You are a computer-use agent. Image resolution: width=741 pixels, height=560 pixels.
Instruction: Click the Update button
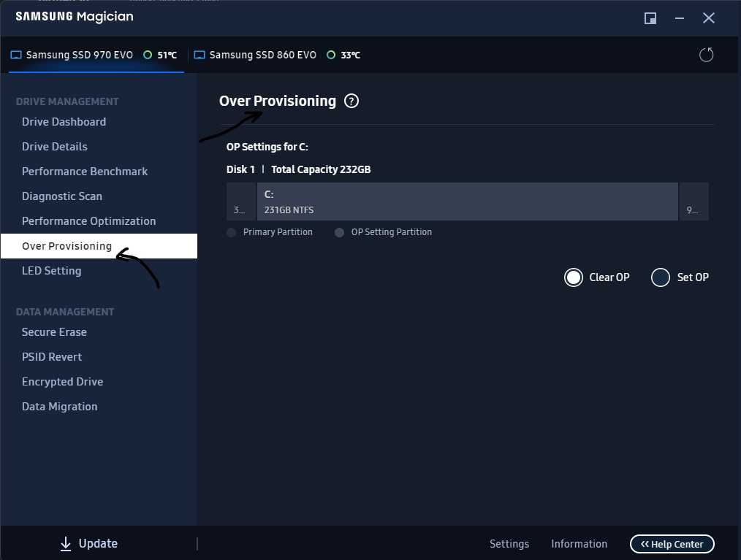click(x=89, y=543)
